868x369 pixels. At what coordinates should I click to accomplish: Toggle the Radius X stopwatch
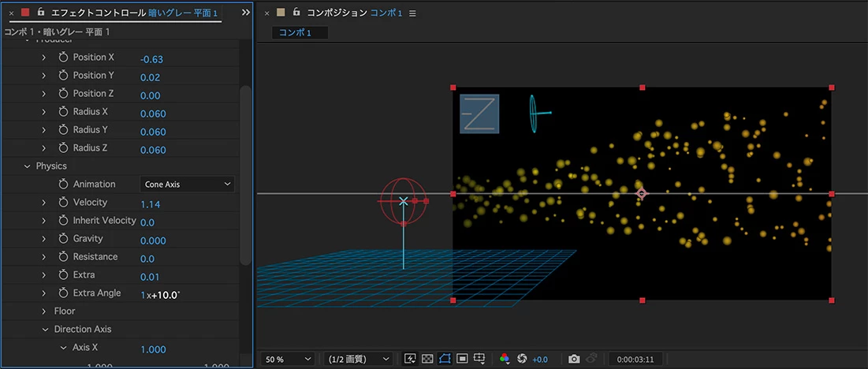pos(63,112)
